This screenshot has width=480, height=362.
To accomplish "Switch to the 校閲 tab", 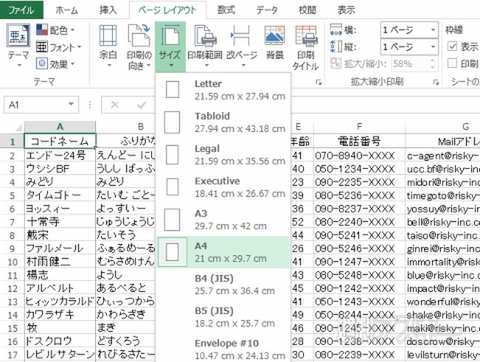I will pos(307,10).
